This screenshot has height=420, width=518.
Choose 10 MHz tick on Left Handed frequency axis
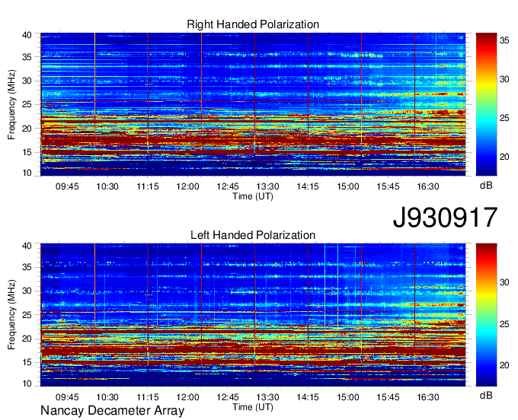pyautogui.click(x=27, y=383)
